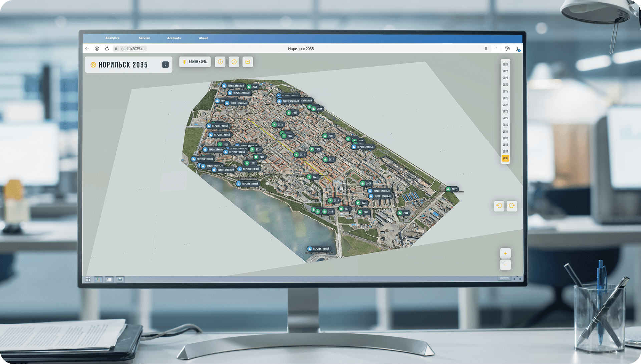Open the question mark help button
Viewport: 641px width, 364px height.
(234, 62)
